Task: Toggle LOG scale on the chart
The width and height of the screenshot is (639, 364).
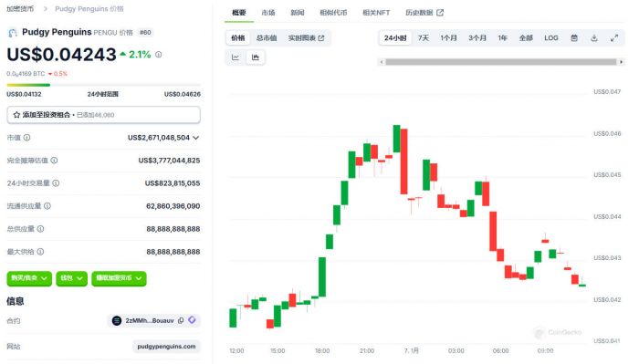Action: (x=551, y=38)
